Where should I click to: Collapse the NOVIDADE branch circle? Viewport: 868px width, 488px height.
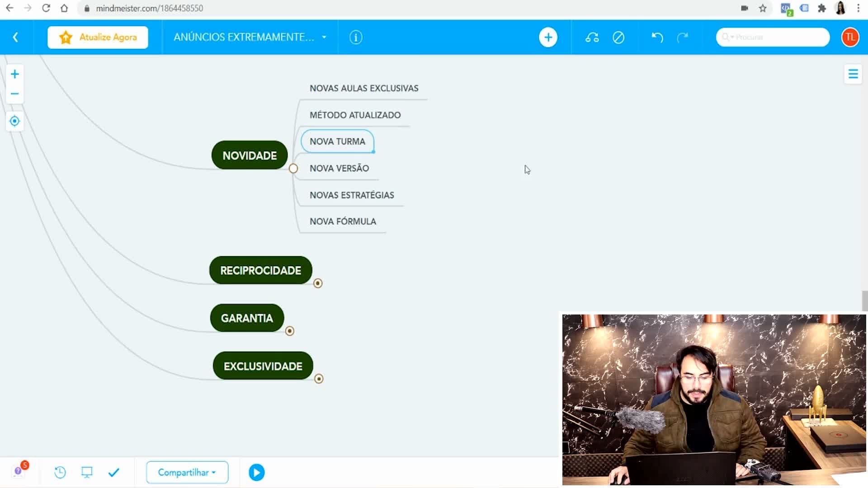[x=293, y=169]
